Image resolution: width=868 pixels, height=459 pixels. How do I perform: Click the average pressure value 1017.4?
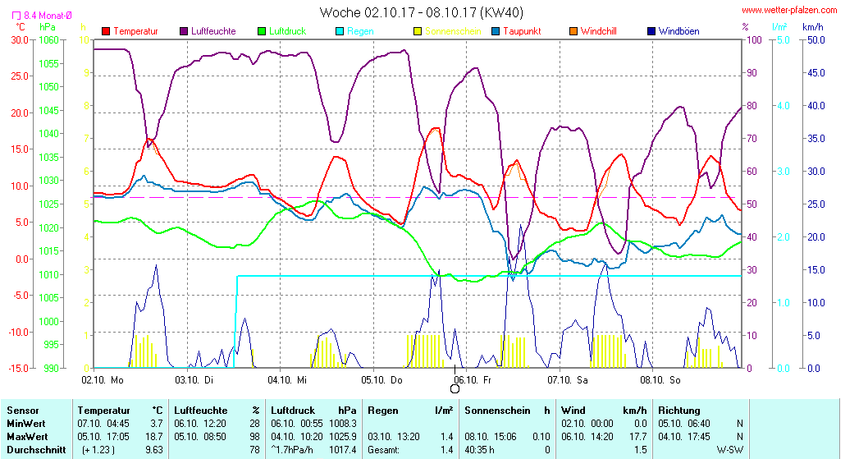point(343,450)
